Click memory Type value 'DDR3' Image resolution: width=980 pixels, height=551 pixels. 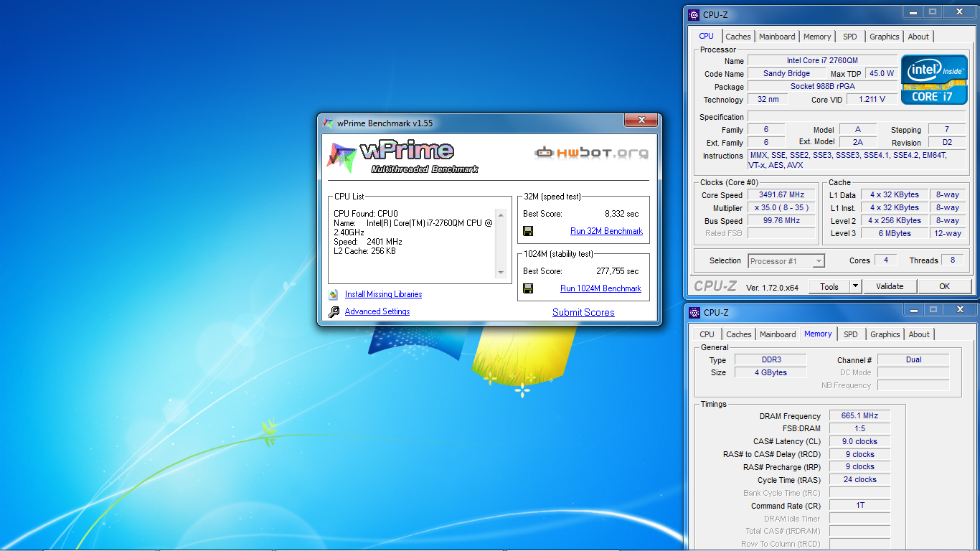tap(771, 360)
